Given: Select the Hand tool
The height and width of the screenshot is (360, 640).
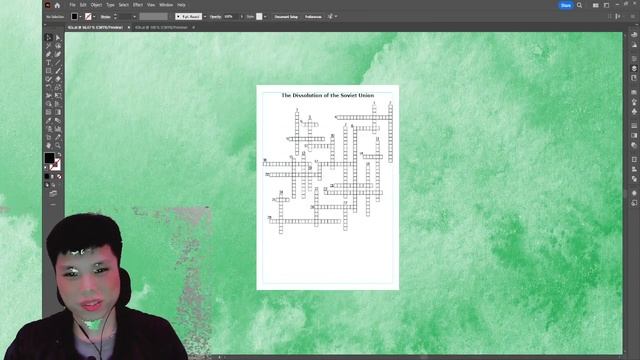Looking at the screenshot, I should (x=49, y=146).
